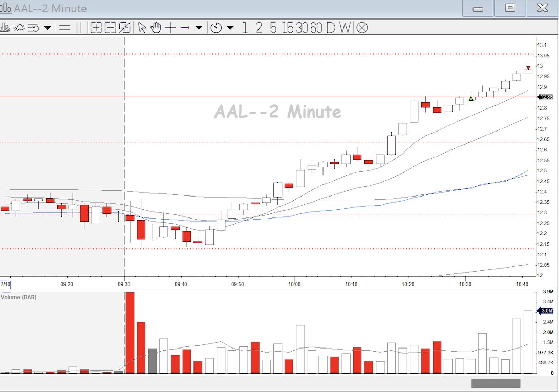559x392 pixels.
Task: Click the 10:00 time axis label
Action: point(294,284)
